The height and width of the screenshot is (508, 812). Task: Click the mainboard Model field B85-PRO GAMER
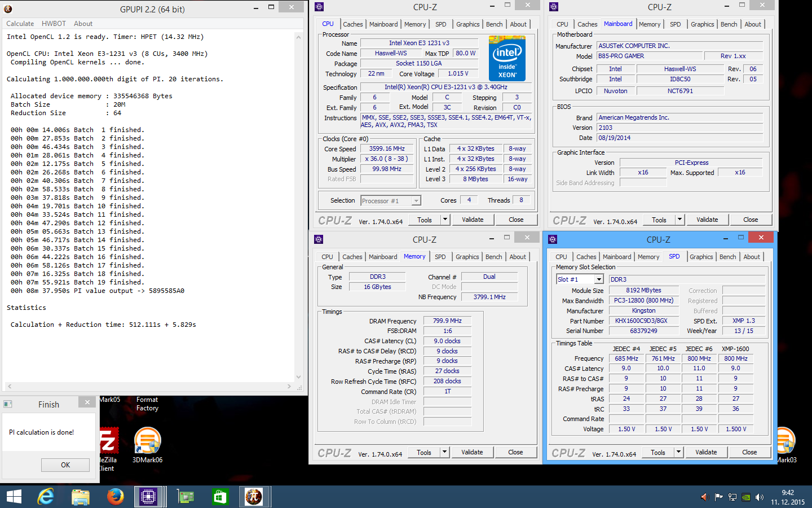(x=650, y=56)
